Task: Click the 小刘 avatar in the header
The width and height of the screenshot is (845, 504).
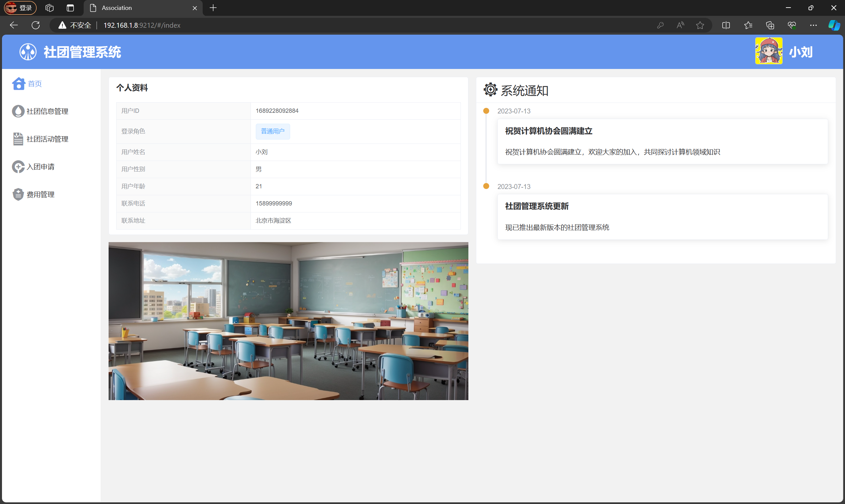Action: coord(769,50)
